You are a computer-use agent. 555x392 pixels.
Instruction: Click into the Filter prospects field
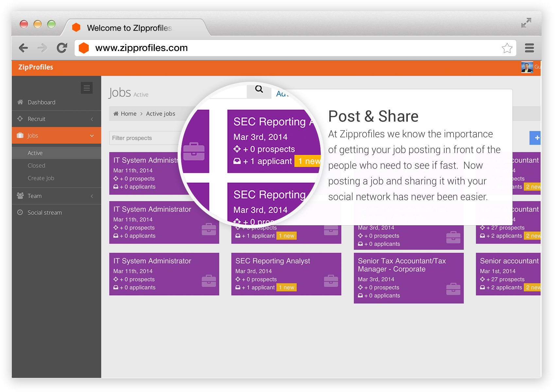(x=144, y=138)
